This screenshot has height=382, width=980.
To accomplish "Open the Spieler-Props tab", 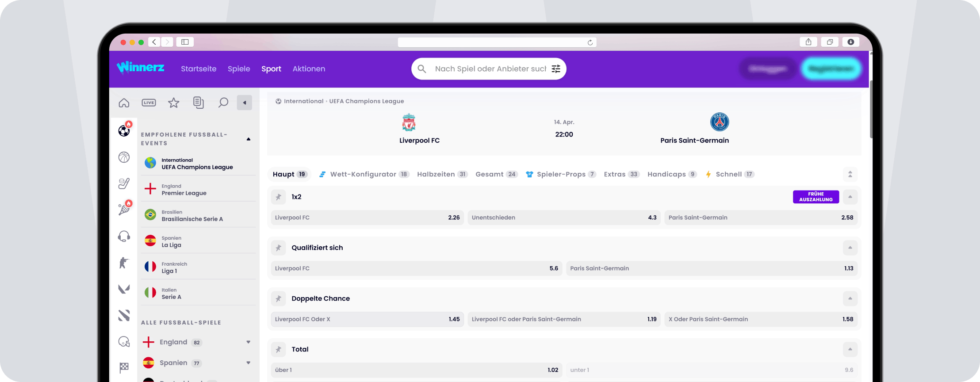I will 561,174.
